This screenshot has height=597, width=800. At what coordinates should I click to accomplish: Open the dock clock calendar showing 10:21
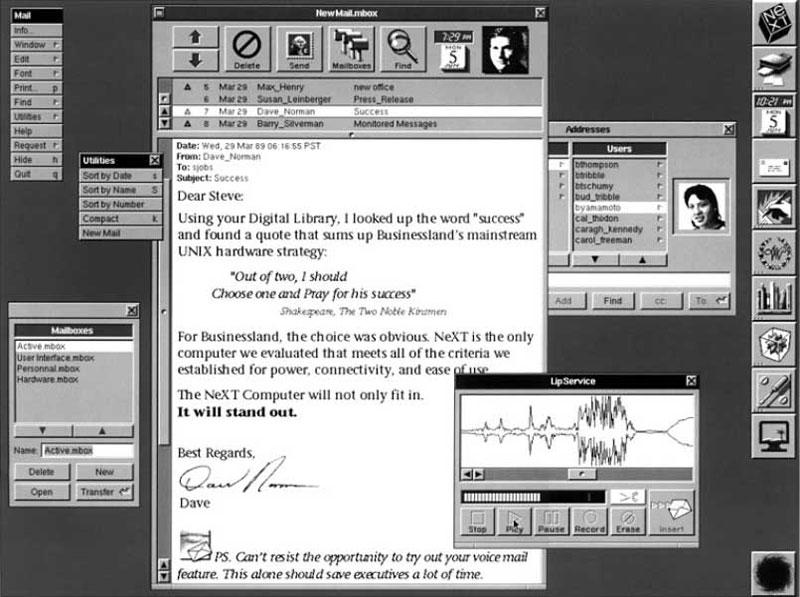point(774,115)
